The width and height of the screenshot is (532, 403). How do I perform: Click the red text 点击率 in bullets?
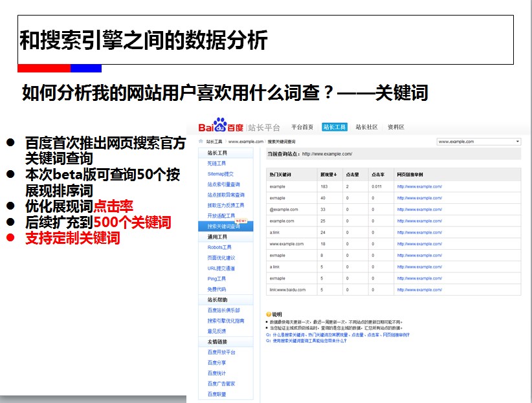click(113, 206)
